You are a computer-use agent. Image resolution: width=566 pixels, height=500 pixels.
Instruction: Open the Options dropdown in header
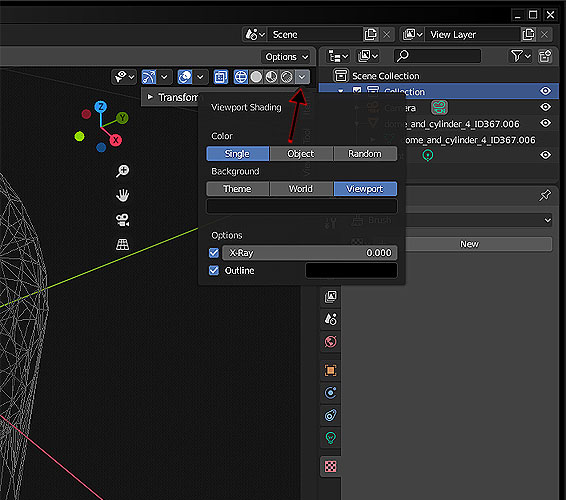click(287, 57)
